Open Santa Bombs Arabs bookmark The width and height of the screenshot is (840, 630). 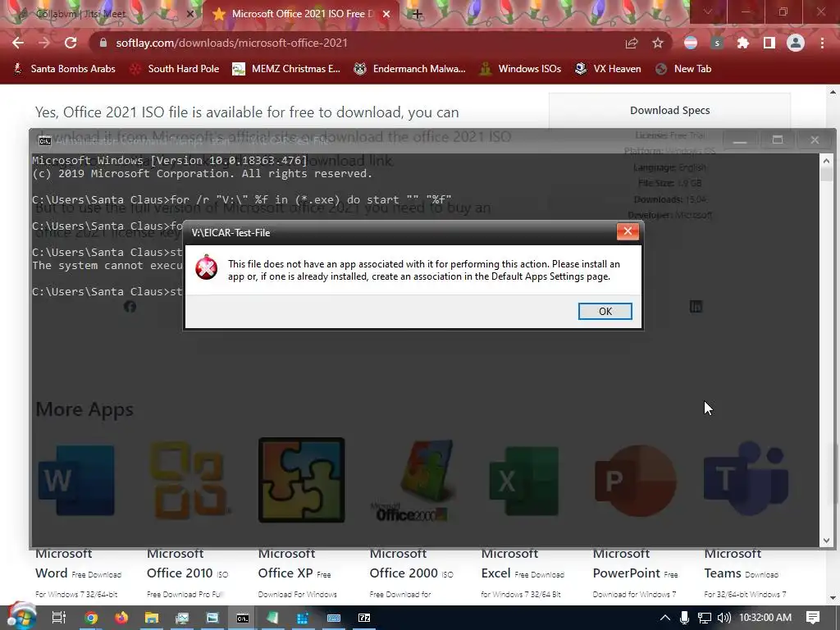(x=64, y=69)
